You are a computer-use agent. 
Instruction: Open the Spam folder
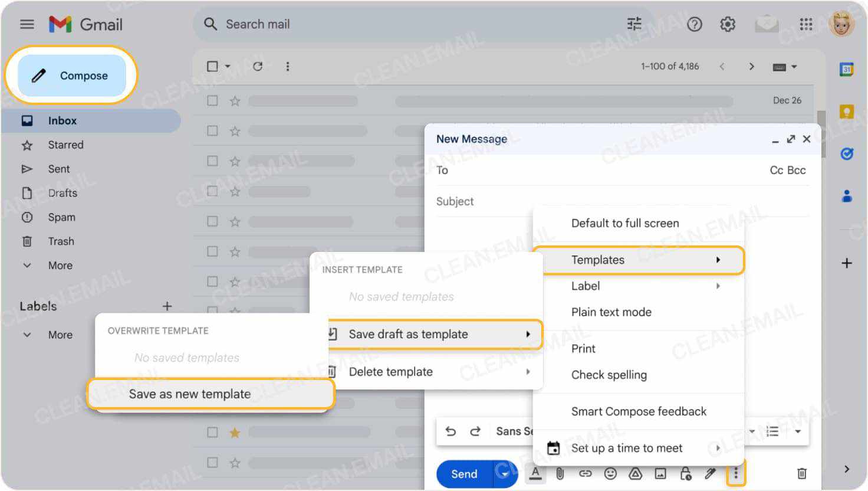point(61,217)
